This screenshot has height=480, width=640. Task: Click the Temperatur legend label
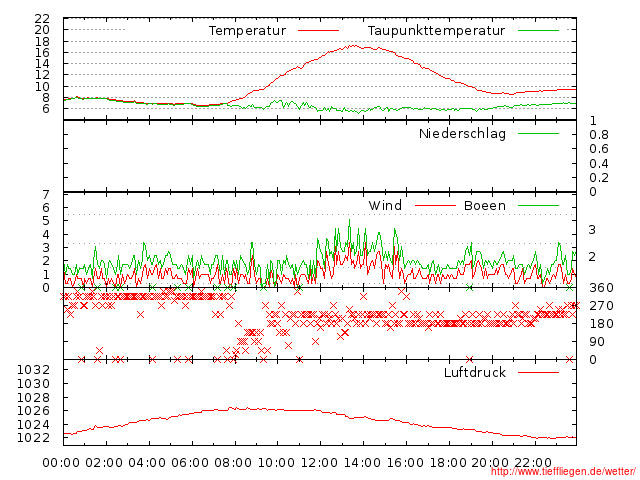click(247, 31)
